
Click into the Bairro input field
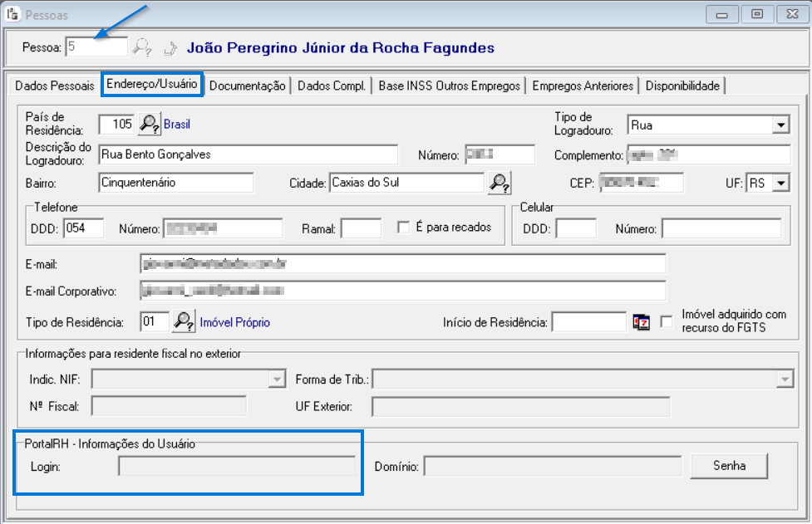tap(175, 182)
